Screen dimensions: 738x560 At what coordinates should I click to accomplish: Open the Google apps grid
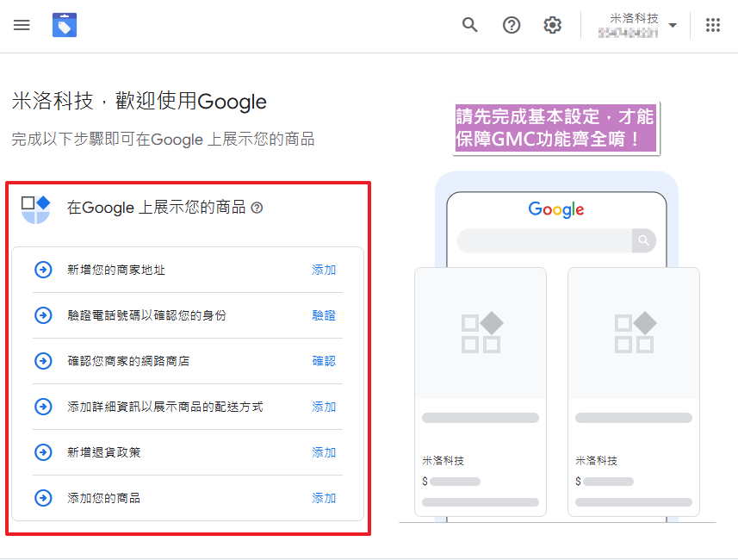tap(713, 25)
